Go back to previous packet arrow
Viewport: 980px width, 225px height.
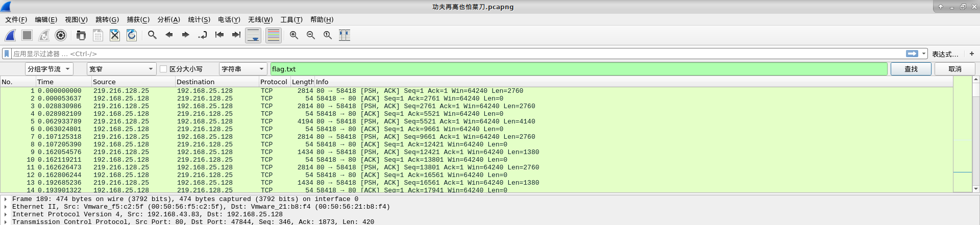point(169,35)
